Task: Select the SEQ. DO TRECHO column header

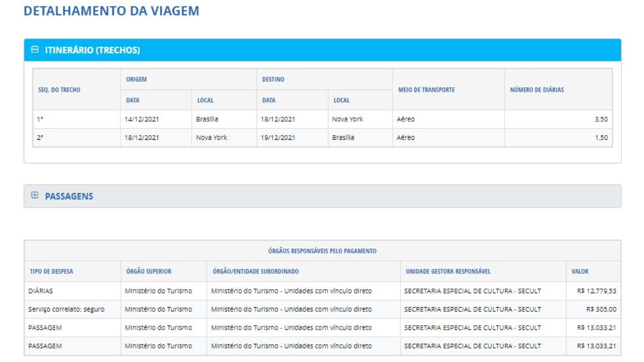Action: tap(59, 90)
